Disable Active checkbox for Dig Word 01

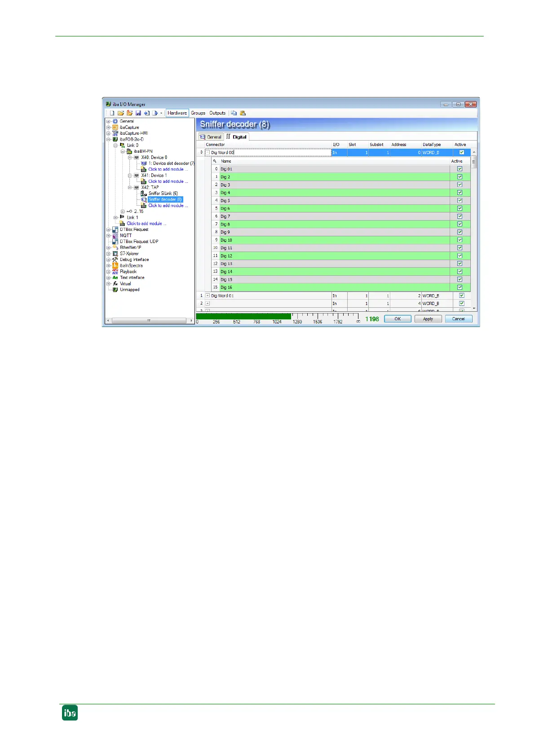(461, 296)
